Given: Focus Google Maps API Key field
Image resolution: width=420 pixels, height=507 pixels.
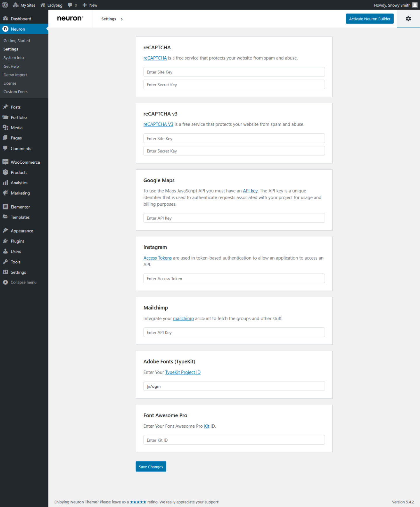Looking at the screenshot, I should point(234,218).
